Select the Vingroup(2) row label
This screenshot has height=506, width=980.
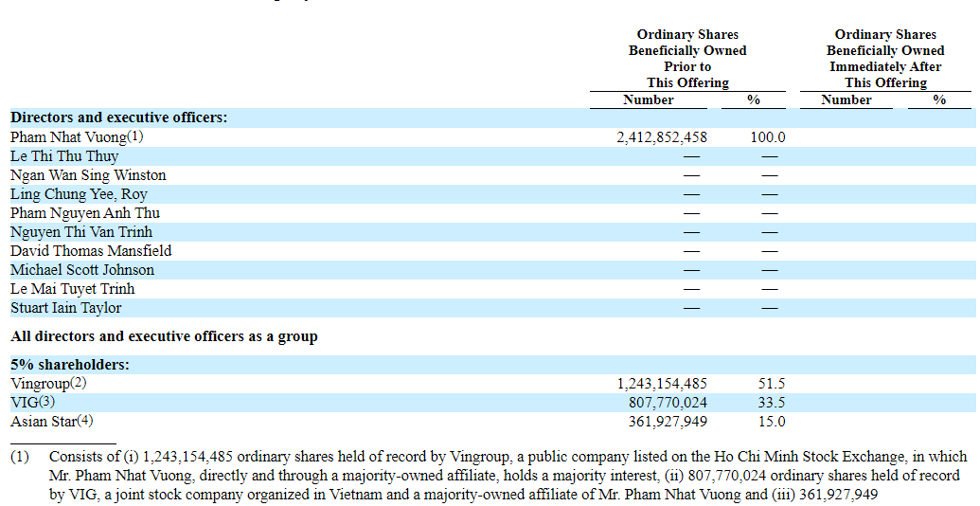click(48, 384)
